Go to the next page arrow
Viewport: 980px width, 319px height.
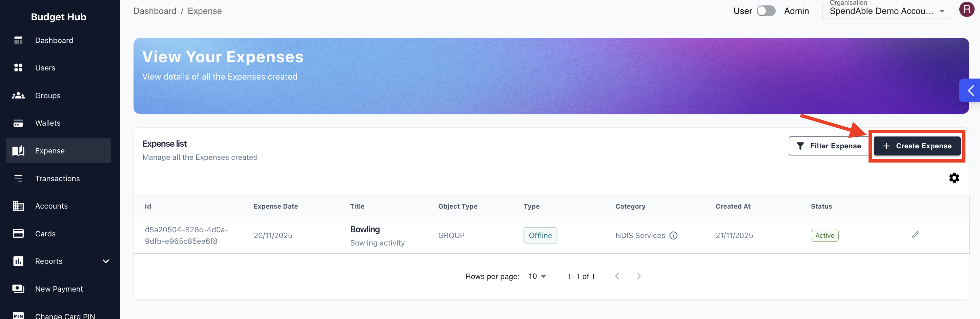click(x=638, y=276)
